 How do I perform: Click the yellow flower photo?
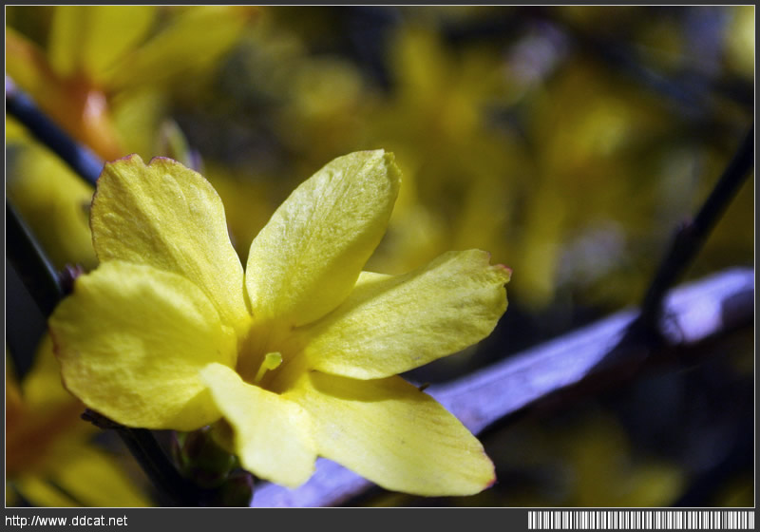tap(380, 256)
